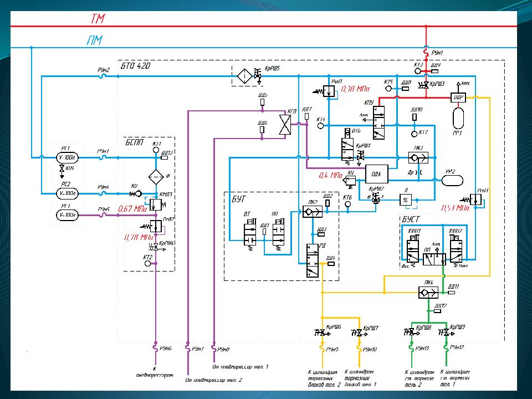Click the 0,78 МПа pressure value
Image resolution: width=532 pixels, height=399 pixels.
point(139,237)
